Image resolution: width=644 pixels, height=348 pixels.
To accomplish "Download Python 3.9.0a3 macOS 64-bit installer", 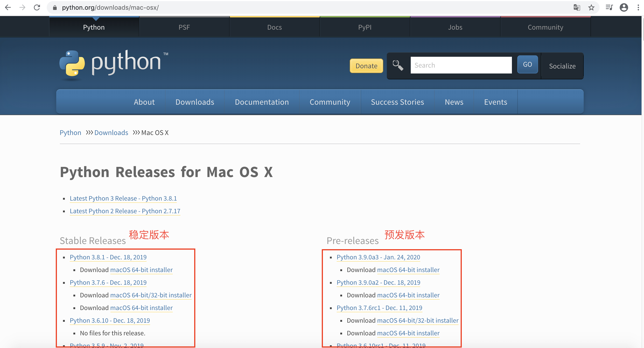I will tap(408, 270).
